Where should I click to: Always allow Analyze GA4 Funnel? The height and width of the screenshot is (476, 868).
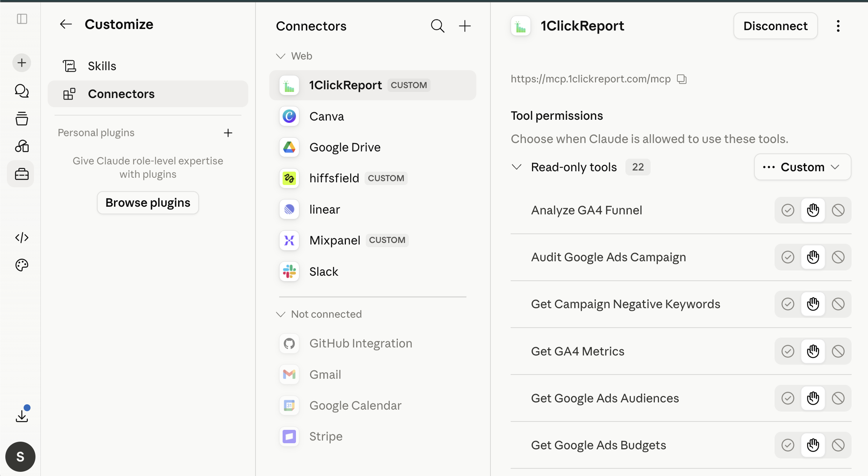point(788,210)
